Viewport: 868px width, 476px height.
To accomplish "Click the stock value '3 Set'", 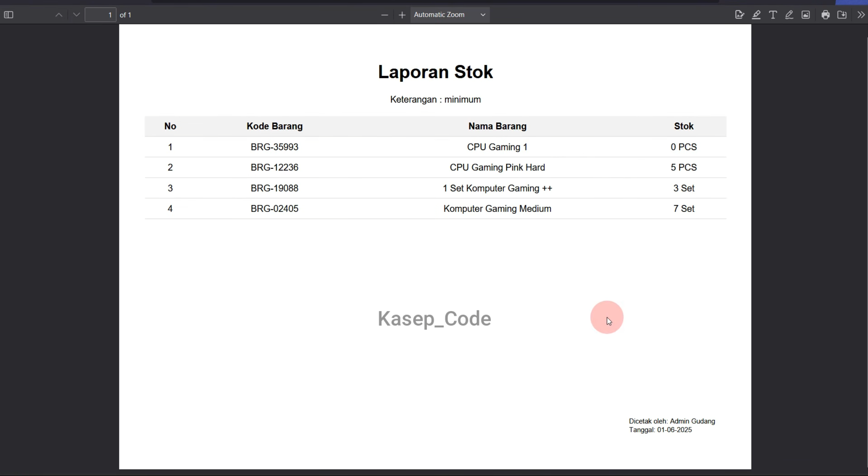I will (x=684, y=188).
